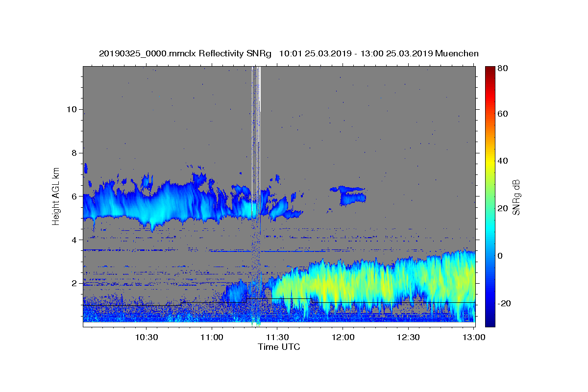Click the 12:00 time tick label
This screenshot has height=392, width=588.
coord(343,337)
